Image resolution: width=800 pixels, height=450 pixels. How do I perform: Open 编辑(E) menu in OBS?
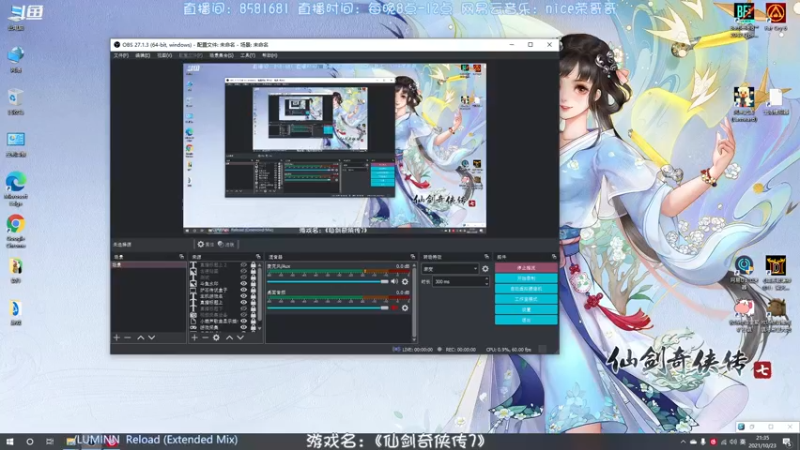click(x=142, y=55)
